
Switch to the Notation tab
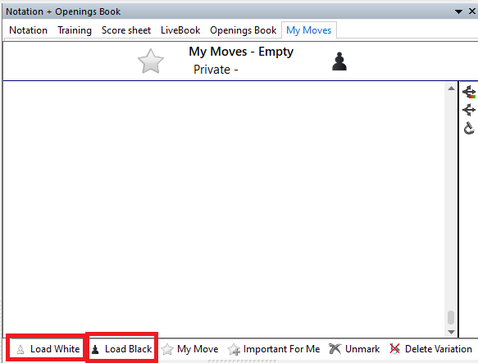[28, 30]
